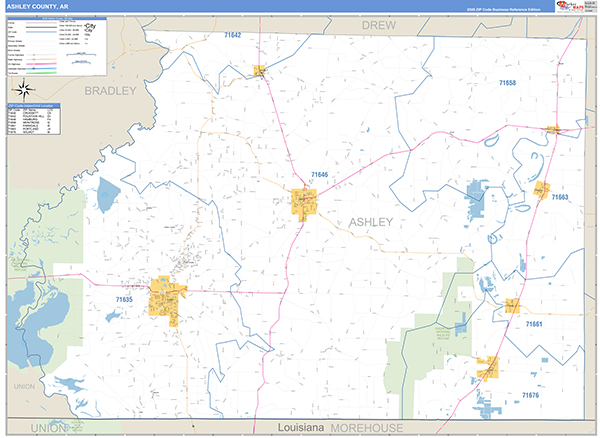
Task: Click the ZIP code label 71635
Action: coord(124,300)
